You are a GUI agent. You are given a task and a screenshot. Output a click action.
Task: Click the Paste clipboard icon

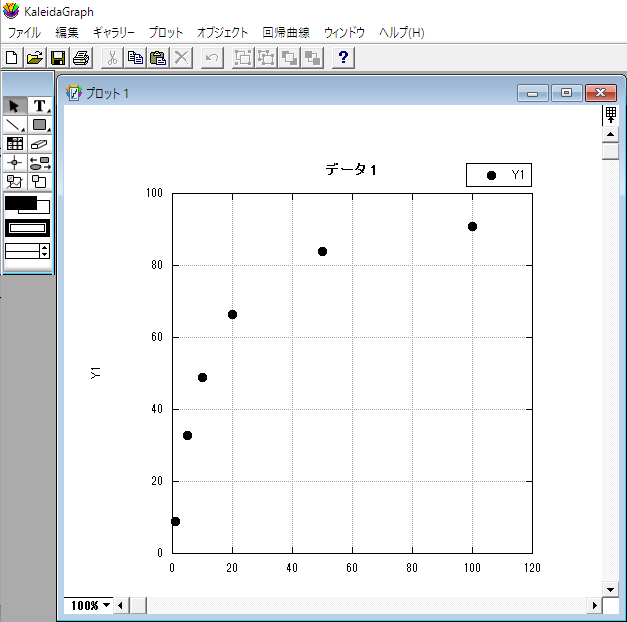[x=158, y=58]
